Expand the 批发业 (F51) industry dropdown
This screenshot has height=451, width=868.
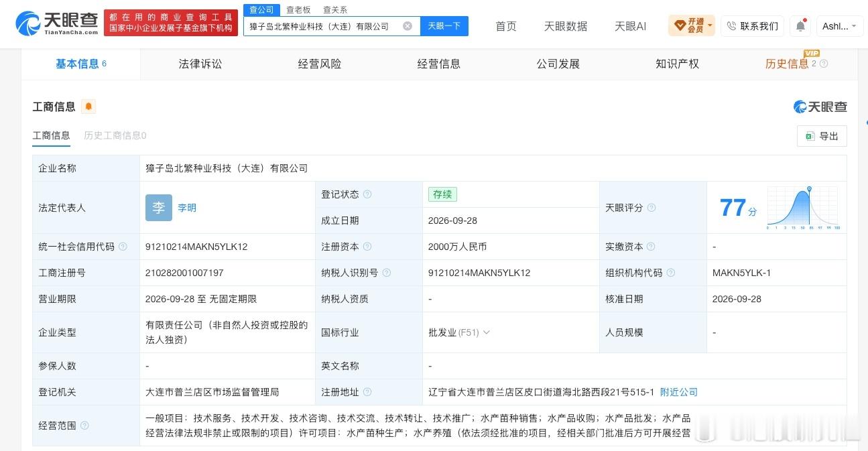coord(487,332)
